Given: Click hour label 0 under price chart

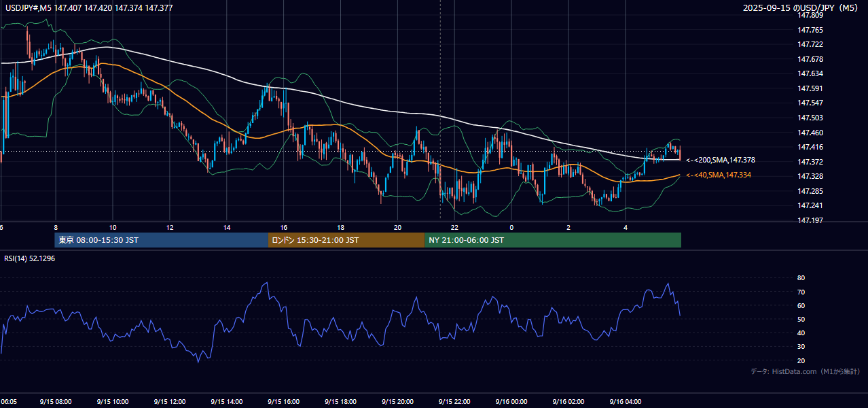Looking at the screenshot, I should [511, 227].
